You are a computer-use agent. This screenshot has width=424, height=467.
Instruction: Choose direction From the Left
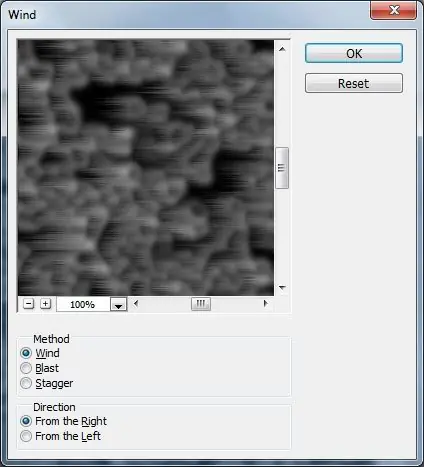pyautogui.click(x=26, y=436)
